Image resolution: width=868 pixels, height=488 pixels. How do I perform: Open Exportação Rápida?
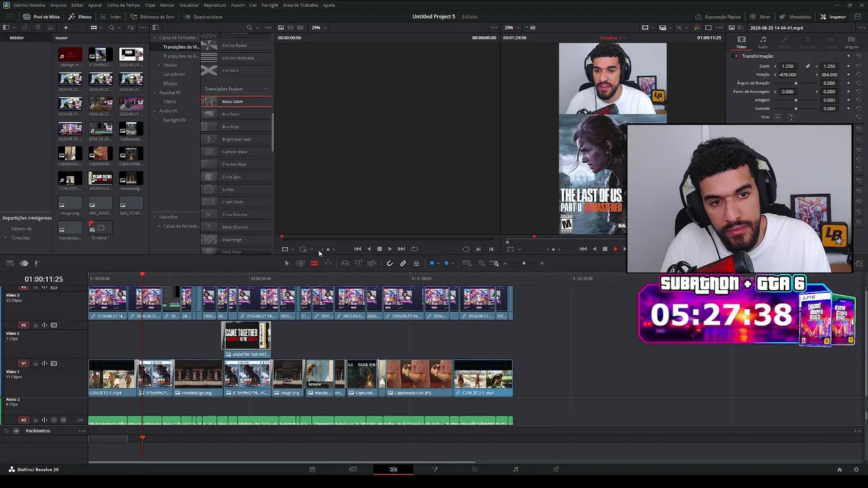[x=718, y=16]
